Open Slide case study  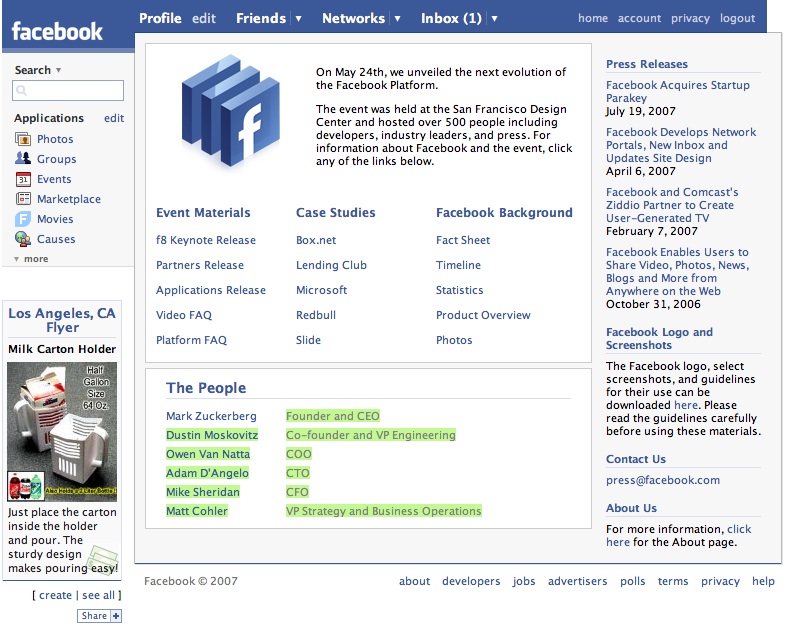[x=308, y=340]
